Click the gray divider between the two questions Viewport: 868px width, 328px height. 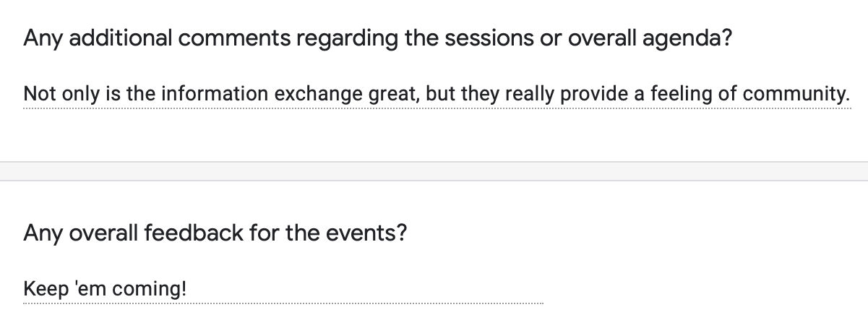tap(434, 171)
